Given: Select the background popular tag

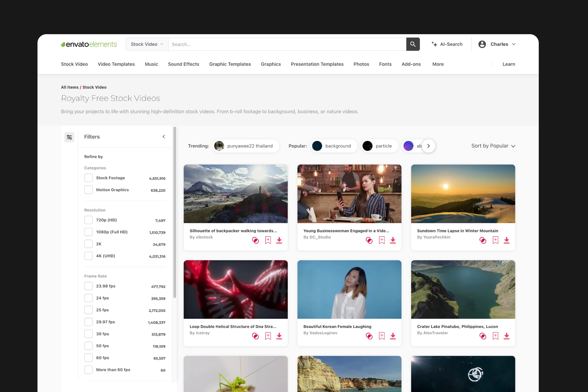Looking at the screenshot, I should click(x=334, y=146).
